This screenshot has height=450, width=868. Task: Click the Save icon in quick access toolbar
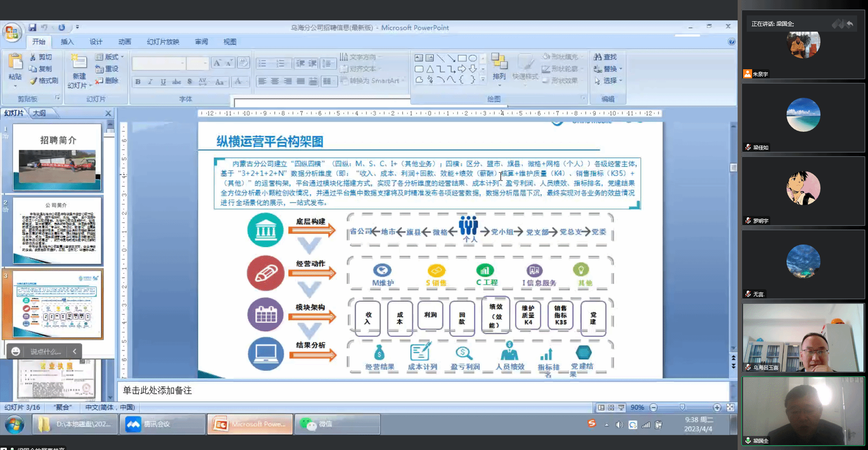pyautogui.click(x=33, y=28)
